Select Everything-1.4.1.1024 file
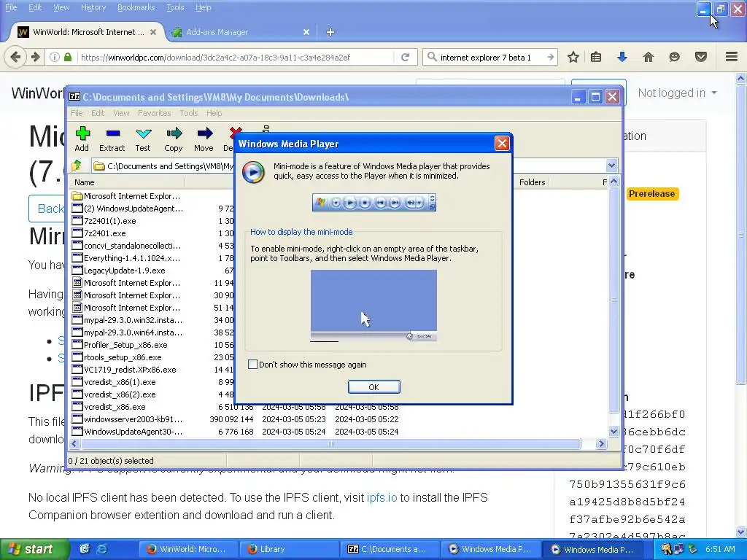The height and width of the screenshot is (560, 747). click(127, 258)
